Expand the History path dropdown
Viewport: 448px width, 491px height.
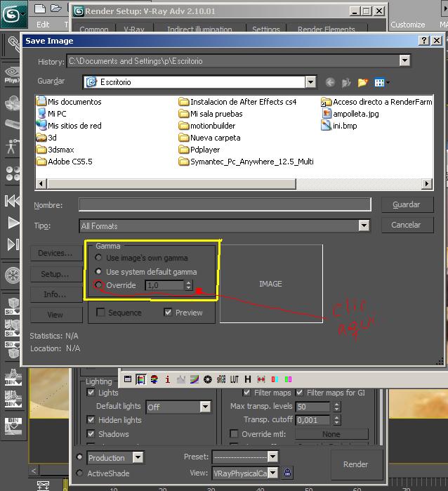click(404, 60)
